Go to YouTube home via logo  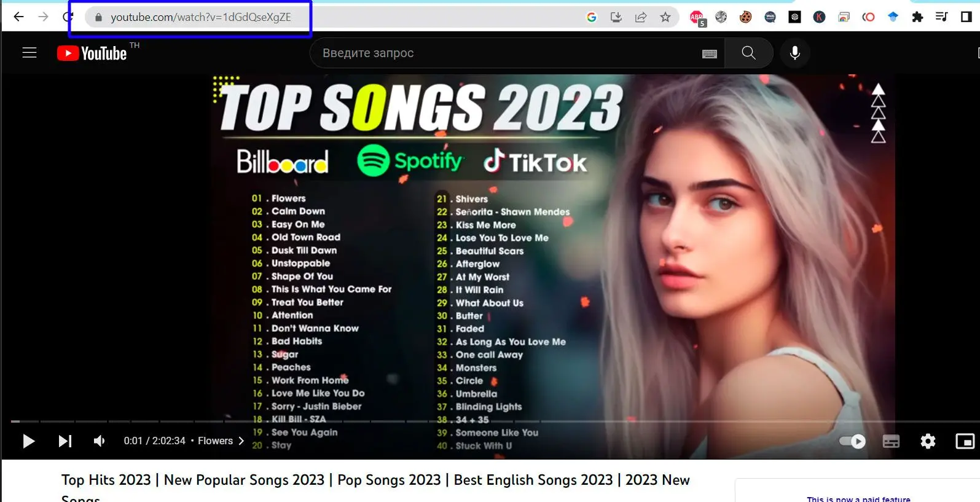tap(92, 53)
